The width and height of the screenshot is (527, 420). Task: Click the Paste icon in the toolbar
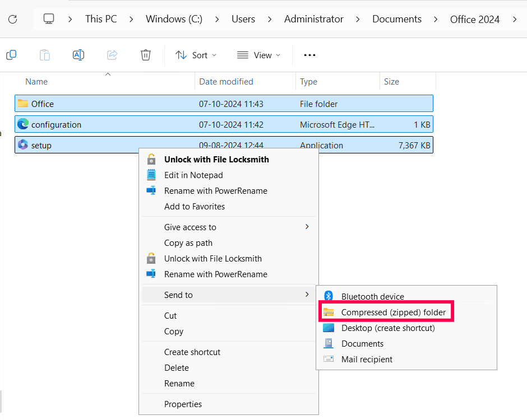[x=45, y=54]
